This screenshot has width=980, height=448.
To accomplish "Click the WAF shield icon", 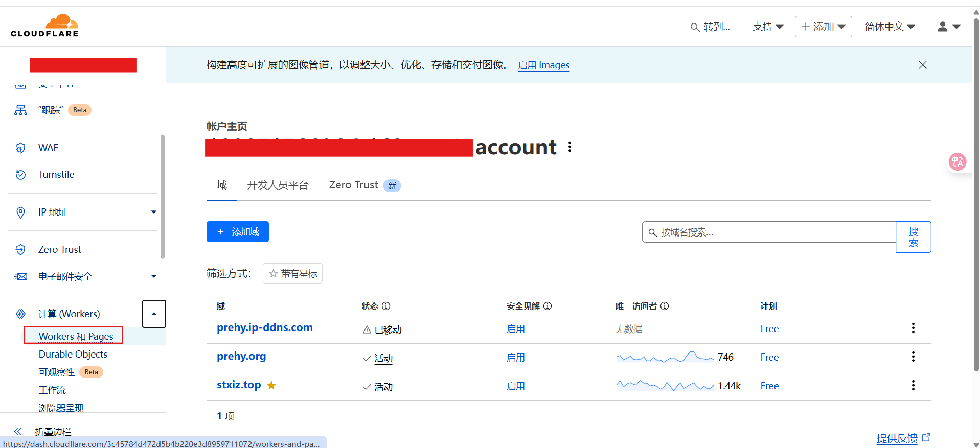I will (20, 148).
